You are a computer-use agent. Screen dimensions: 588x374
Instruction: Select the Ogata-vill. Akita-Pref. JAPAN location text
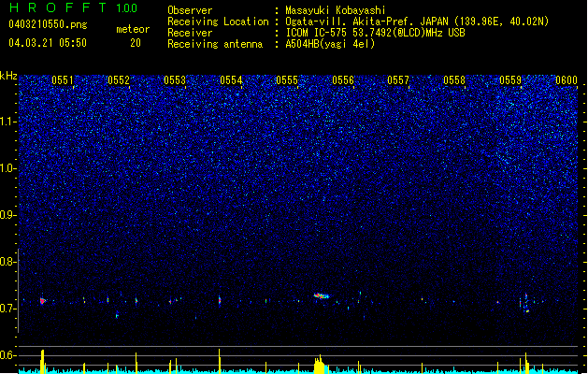417,22
